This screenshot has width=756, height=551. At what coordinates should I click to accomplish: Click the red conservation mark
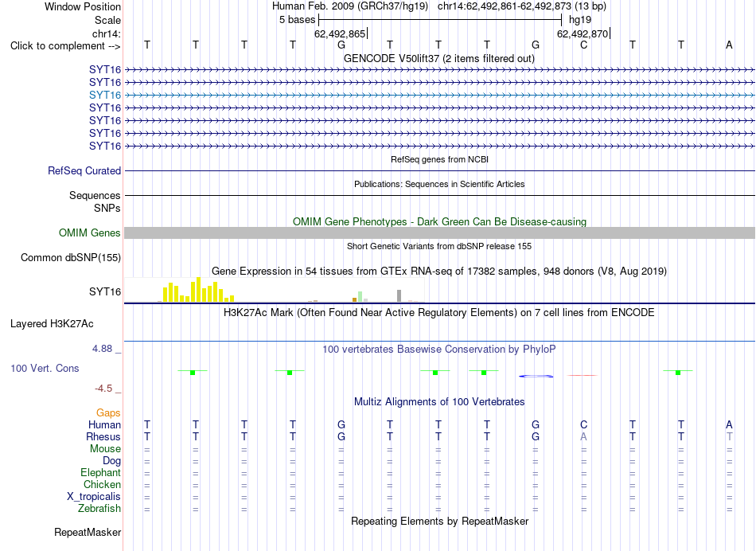(x=583, y=375)
